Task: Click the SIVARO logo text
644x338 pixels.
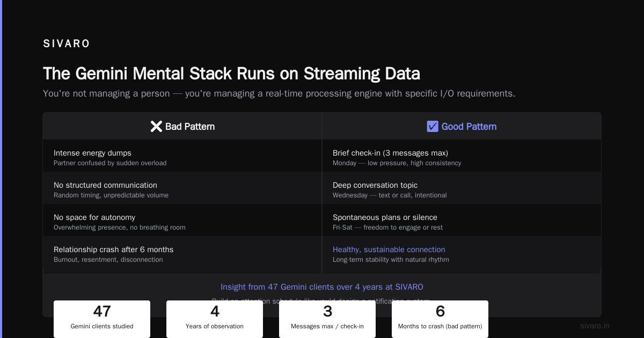Action: pos(67,44)
